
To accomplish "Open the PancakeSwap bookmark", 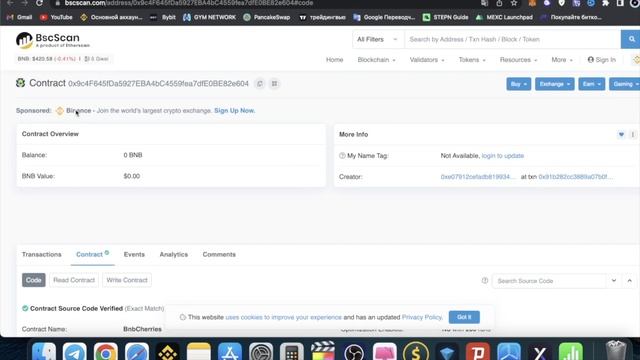I will (267, 17).
